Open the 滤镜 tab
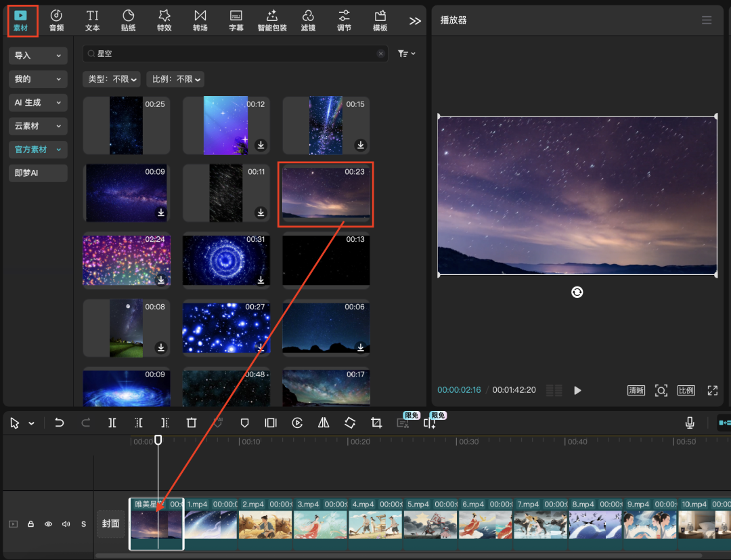Viewport: 731px width, 560px height. [x=308, y=20]
